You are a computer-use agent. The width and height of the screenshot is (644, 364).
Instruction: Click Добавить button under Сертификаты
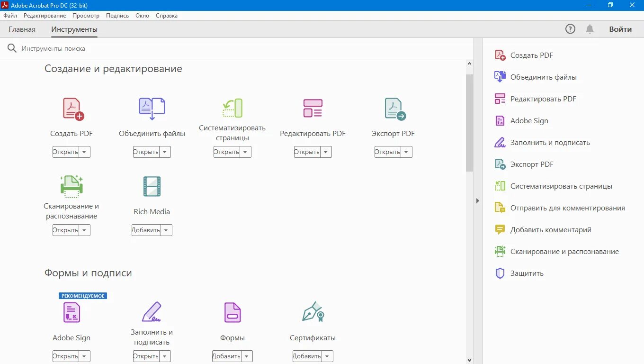(307, 356)
